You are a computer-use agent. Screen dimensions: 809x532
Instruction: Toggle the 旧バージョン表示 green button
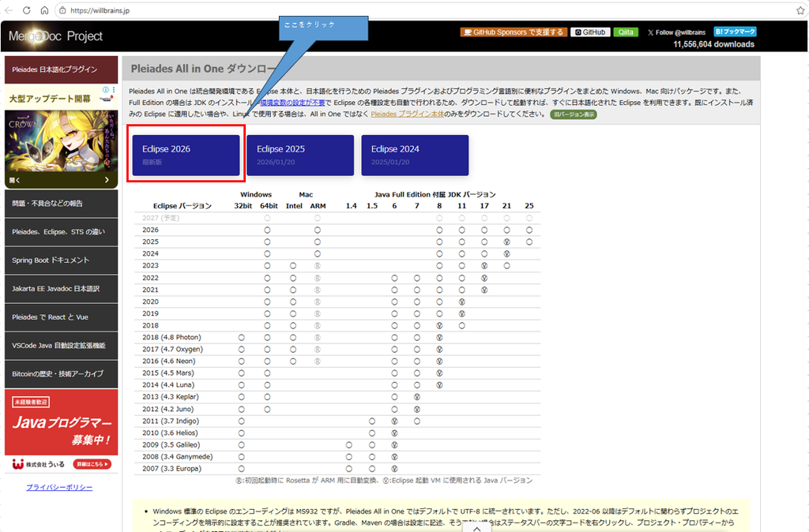[574, 114]
